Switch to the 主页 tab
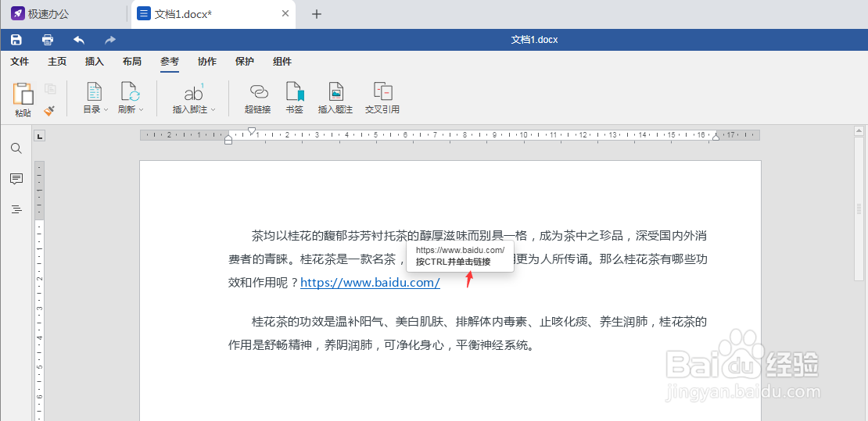 point(57,62)
